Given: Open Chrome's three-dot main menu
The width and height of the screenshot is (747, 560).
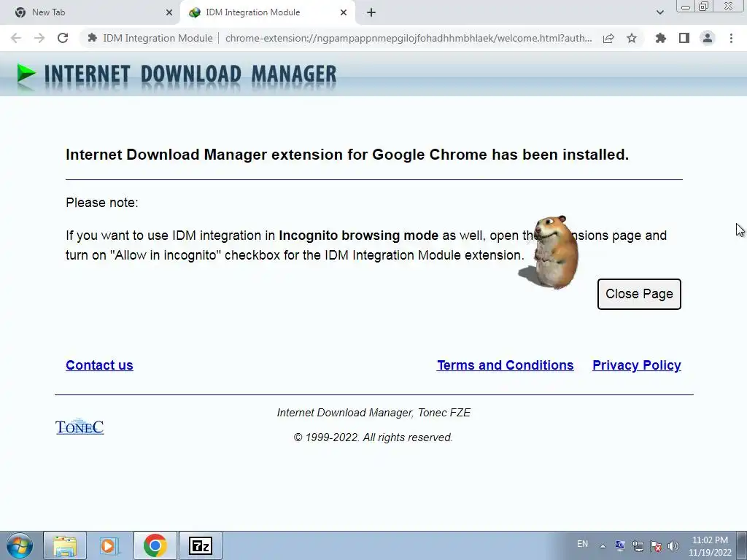Looking at the screenshot, I should (x=731, y=38).
